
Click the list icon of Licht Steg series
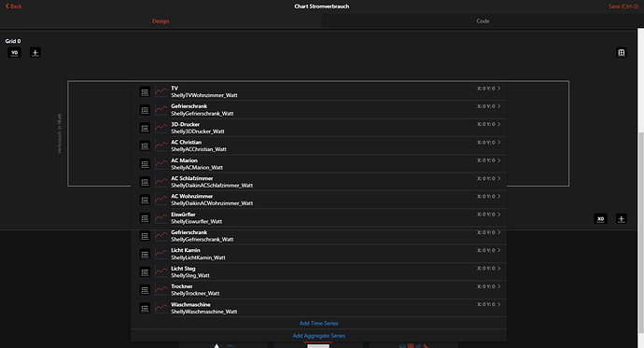(x=145, y=272)
